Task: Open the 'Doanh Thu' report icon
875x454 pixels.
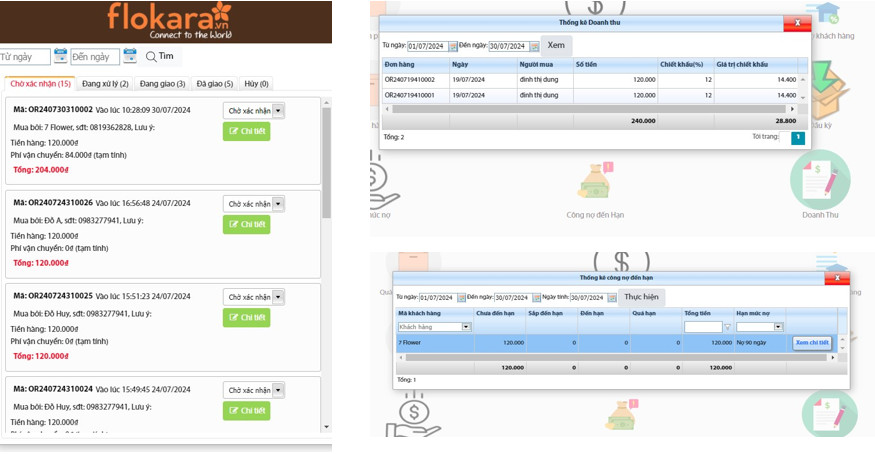Action: 820,181
